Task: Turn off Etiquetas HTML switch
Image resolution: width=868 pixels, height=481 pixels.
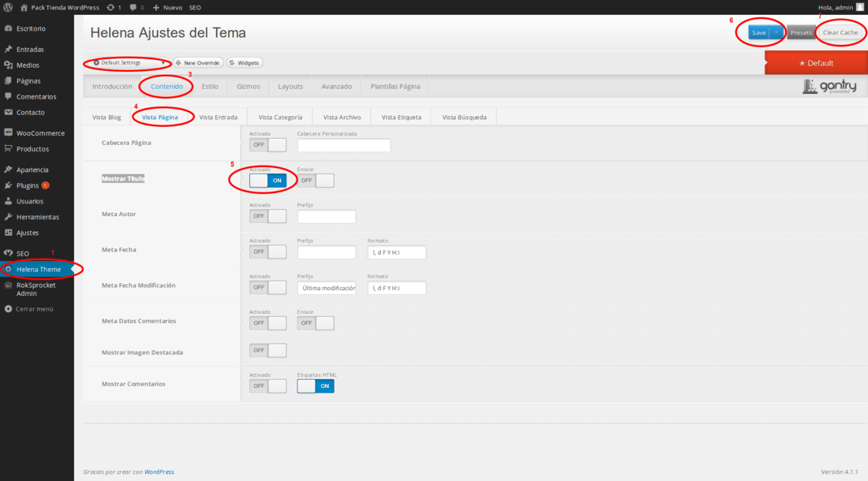Action: [316, 386]
